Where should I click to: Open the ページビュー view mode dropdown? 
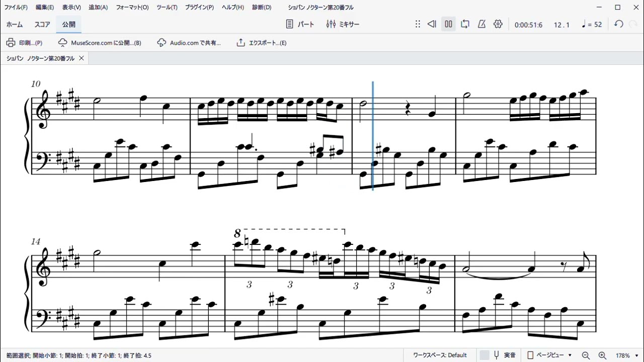(549, 355)
